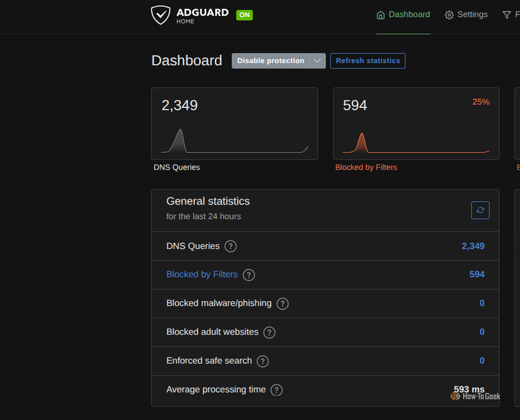The height and width of the screenshot is (420, 520).
Task: Open Blocked by Filters link in statistics
Action: point(202,274)
